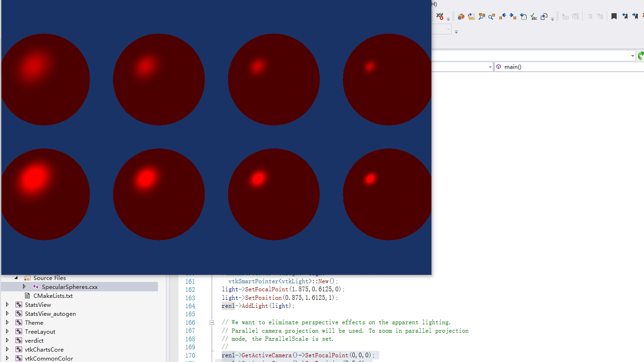This screenshot has width=644, height=362.
Task: Click the CMakeLists.txt document icon
Action: pos(27,296)
